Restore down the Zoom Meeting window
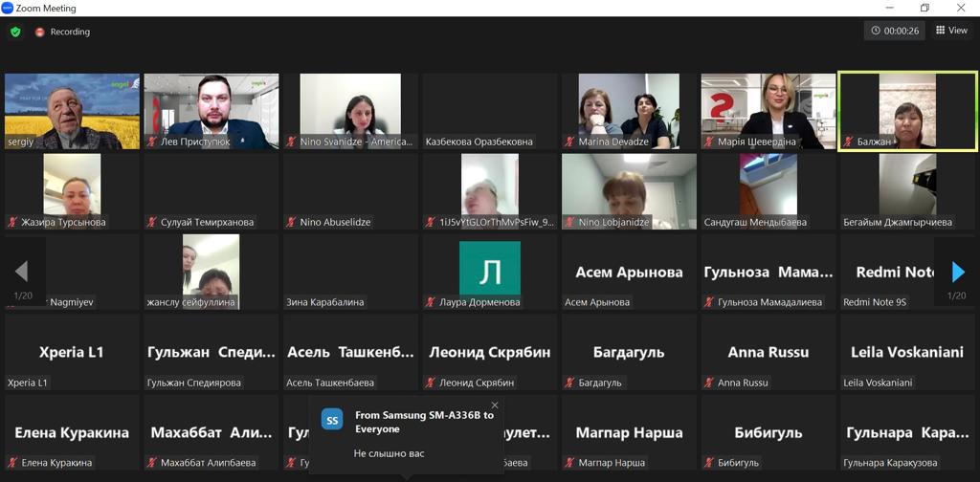The height and width of the screenshot is (482, 980). point(924,8)
